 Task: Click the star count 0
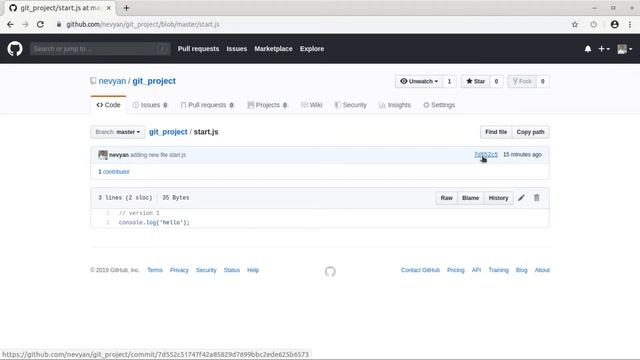click(496, 81)
